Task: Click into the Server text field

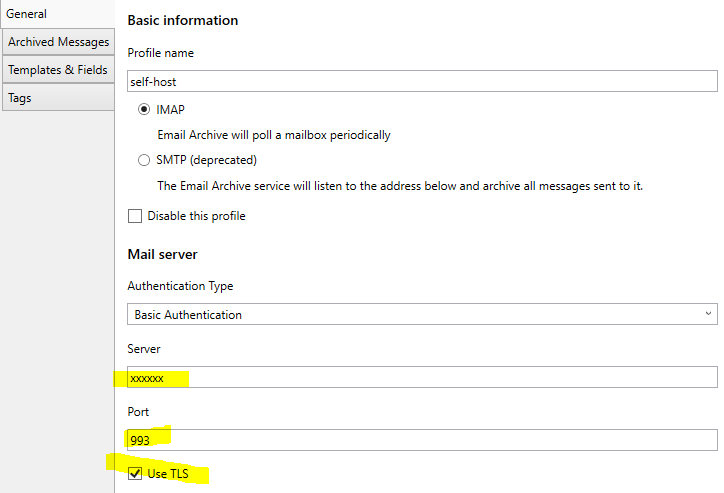Action: click(422, 377)
